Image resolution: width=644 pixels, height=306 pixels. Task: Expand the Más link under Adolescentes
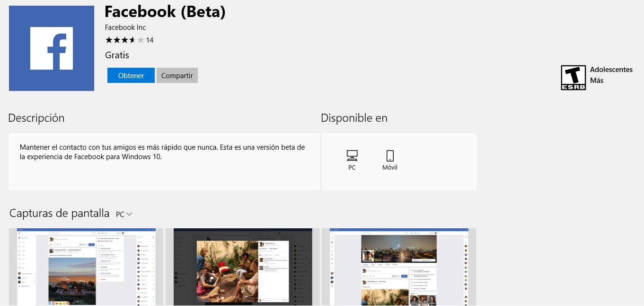(596, 80)
